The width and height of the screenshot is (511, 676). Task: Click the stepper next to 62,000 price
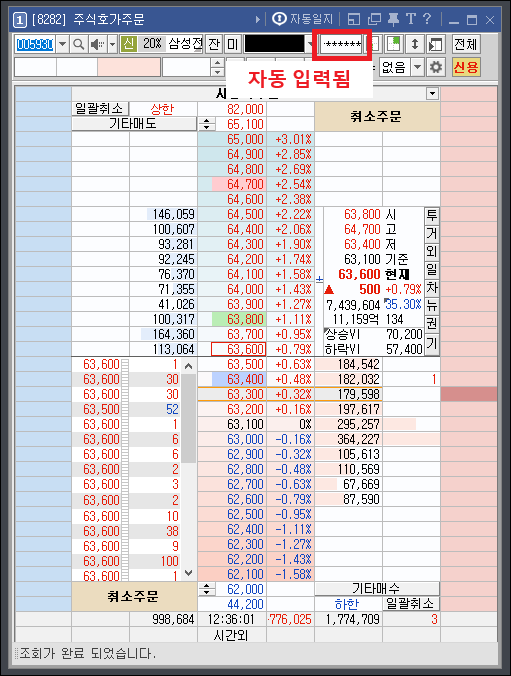click(x=207, y=589)
